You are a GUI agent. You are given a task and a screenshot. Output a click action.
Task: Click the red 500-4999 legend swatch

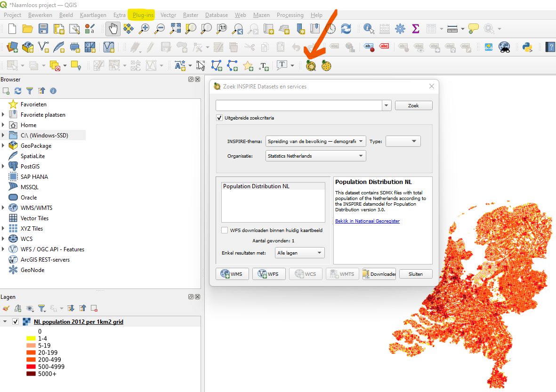click(x=31, y=367)
